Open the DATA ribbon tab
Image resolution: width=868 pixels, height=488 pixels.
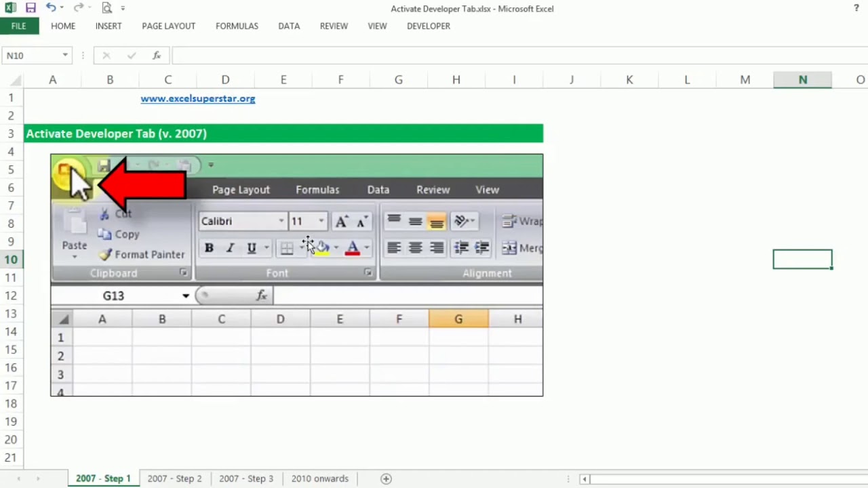tap(289, 26)
